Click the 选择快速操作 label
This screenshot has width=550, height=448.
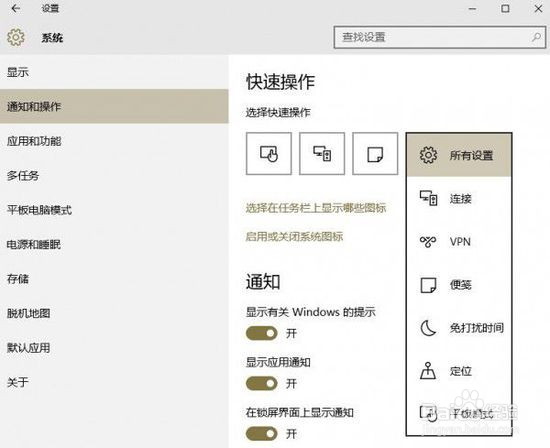point(278,113)
